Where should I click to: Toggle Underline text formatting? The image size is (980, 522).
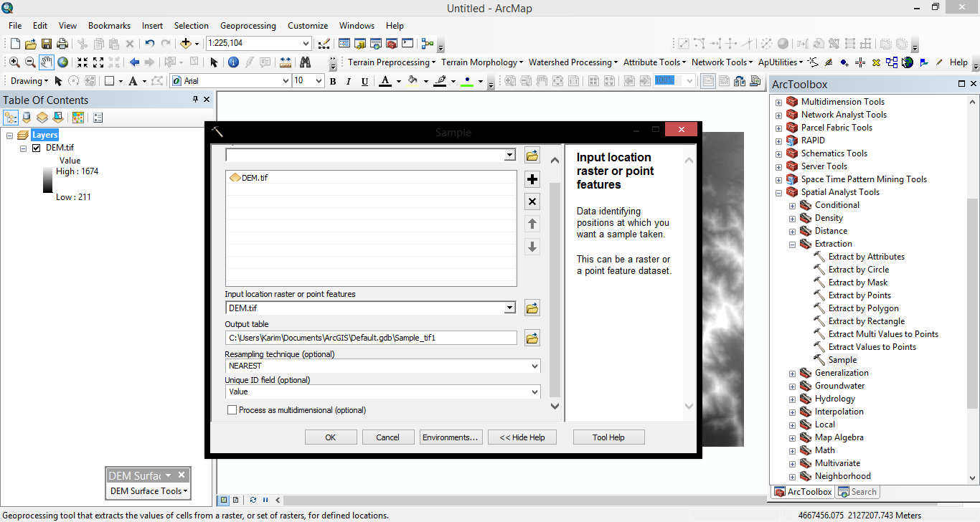click(365, 81)
